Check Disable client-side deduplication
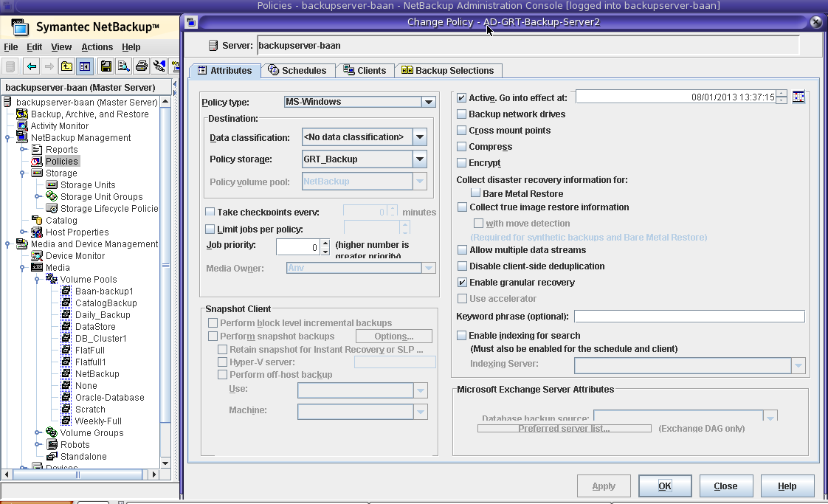This screenshot has width=828, height=504. (462, 266)
